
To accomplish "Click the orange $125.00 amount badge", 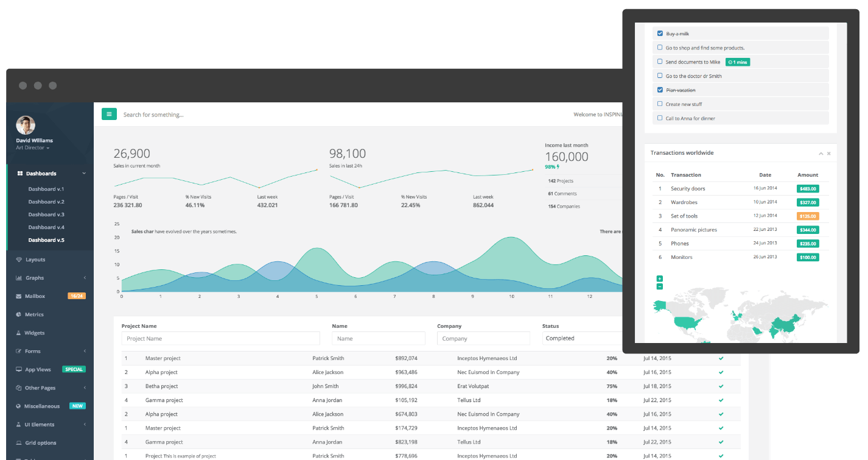I will click(808, 216).
